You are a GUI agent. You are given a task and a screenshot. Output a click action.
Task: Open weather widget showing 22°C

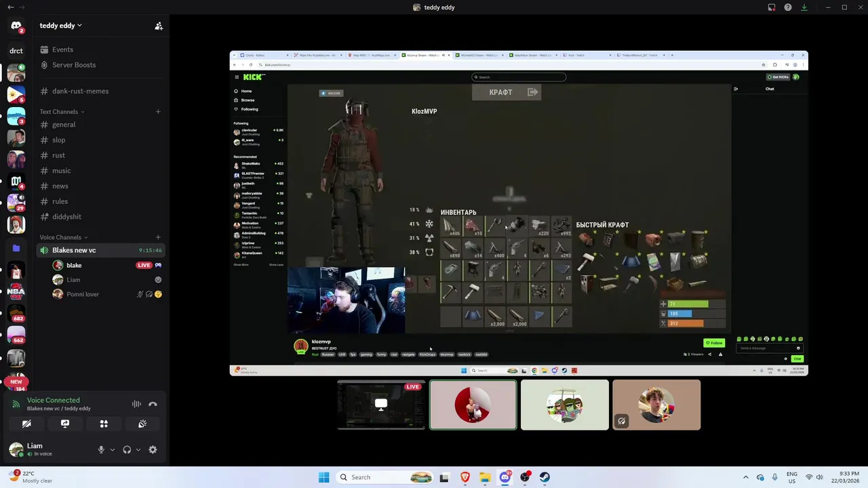coord(29,477)
